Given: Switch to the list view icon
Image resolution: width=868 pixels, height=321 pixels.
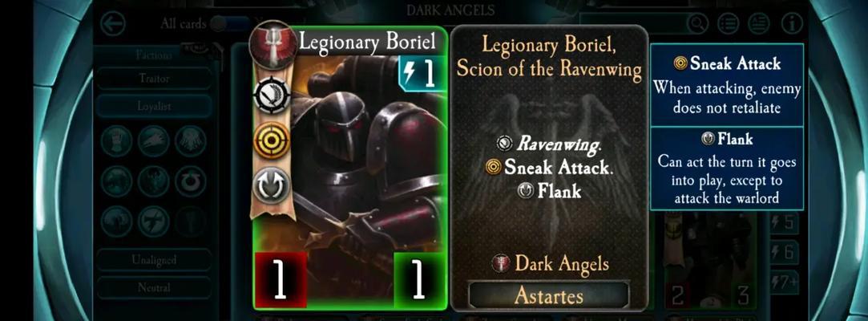Looking at the screenshot, I should pyautogui.click(x=729, y=23).
